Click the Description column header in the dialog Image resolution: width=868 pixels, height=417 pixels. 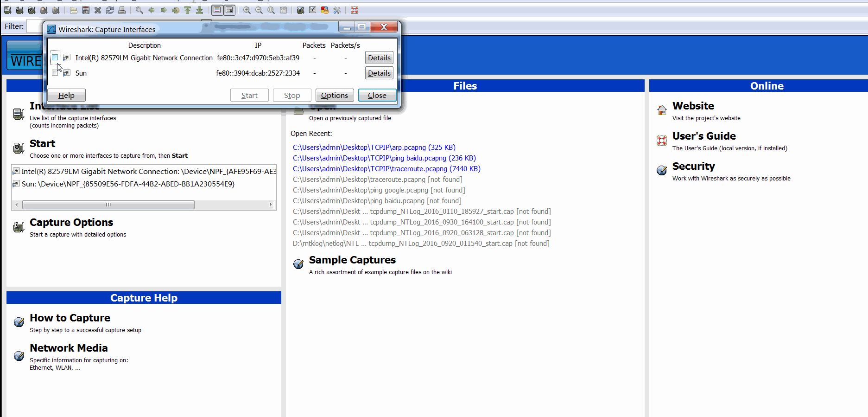[145, 45]
